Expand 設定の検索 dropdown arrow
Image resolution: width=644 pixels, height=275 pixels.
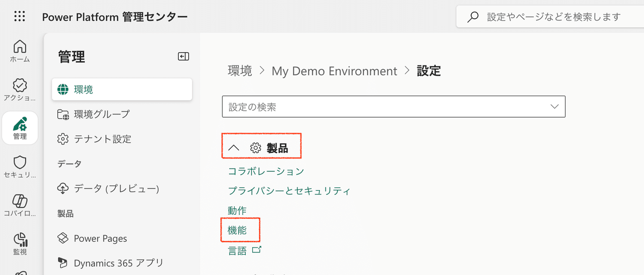coord(555,107)
